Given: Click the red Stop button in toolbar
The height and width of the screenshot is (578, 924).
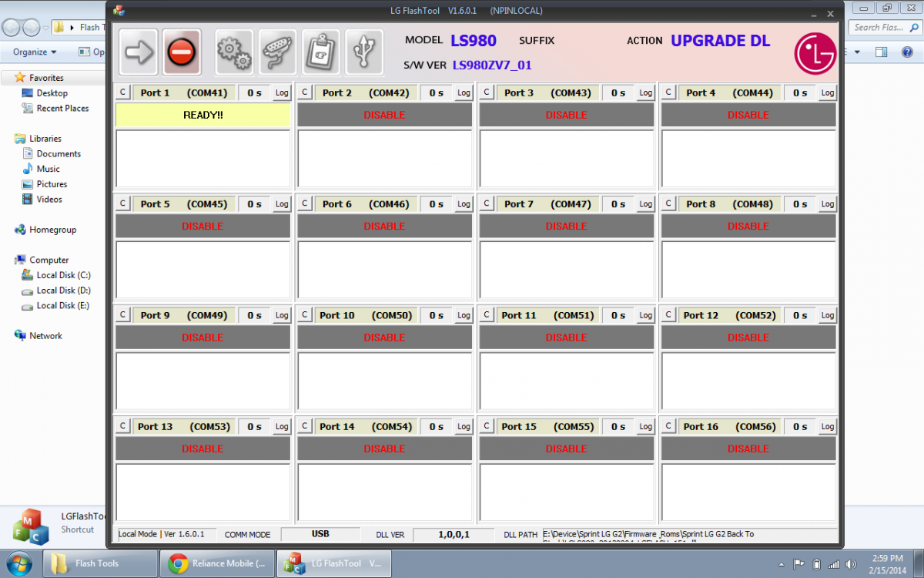Looking at the screenshot, I should coord(182,52).
